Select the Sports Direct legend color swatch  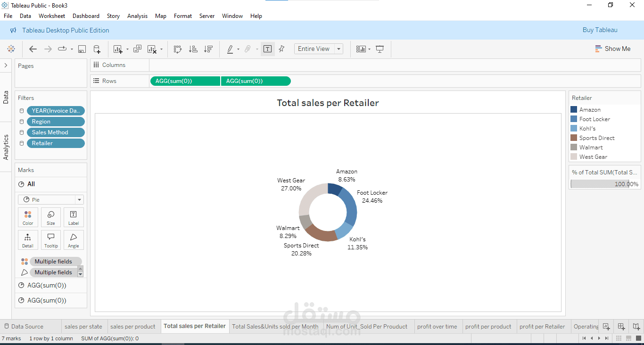(574, 138)
